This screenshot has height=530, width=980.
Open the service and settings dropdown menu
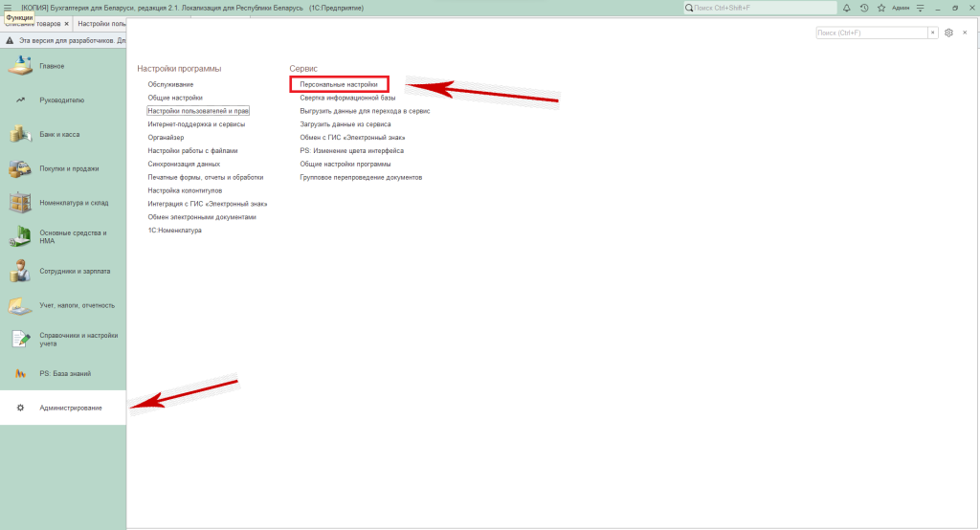tap(920, 8)
